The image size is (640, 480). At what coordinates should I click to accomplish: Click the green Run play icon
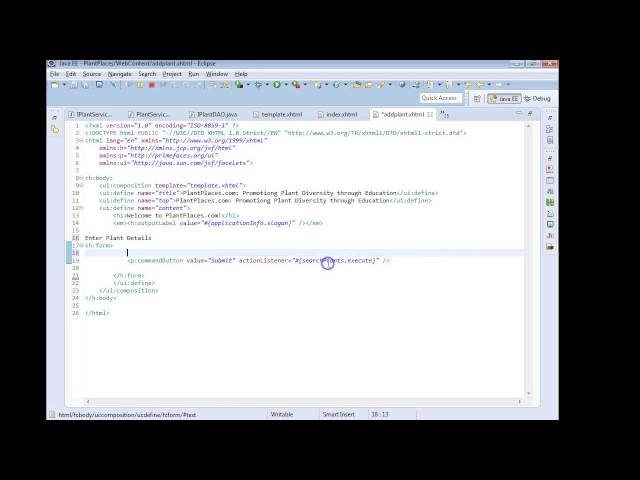click(277, 84)
